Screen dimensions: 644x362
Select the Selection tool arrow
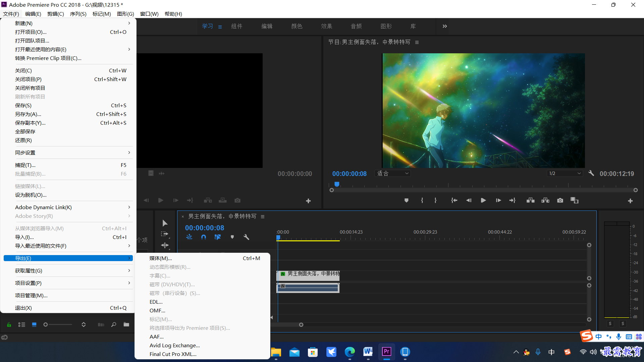click(165, 223)
